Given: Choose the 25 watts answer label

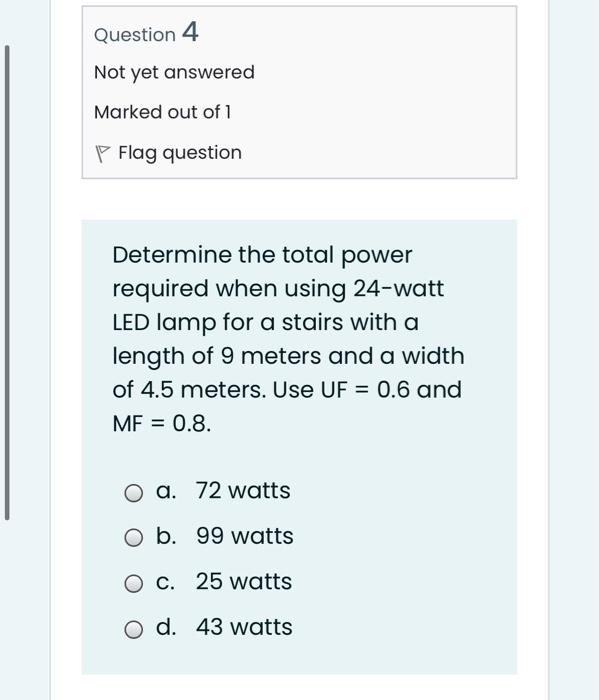Looking at the screenshot, I should pos(244,581).
